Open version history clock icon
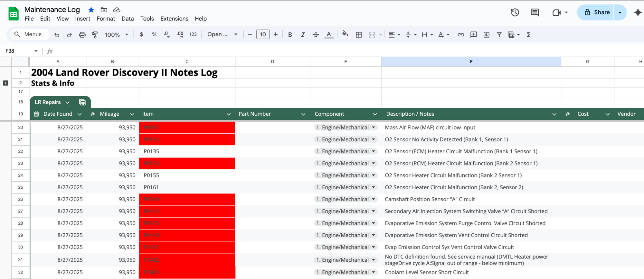The image size is (644, 279). click(x=515, y=13)
